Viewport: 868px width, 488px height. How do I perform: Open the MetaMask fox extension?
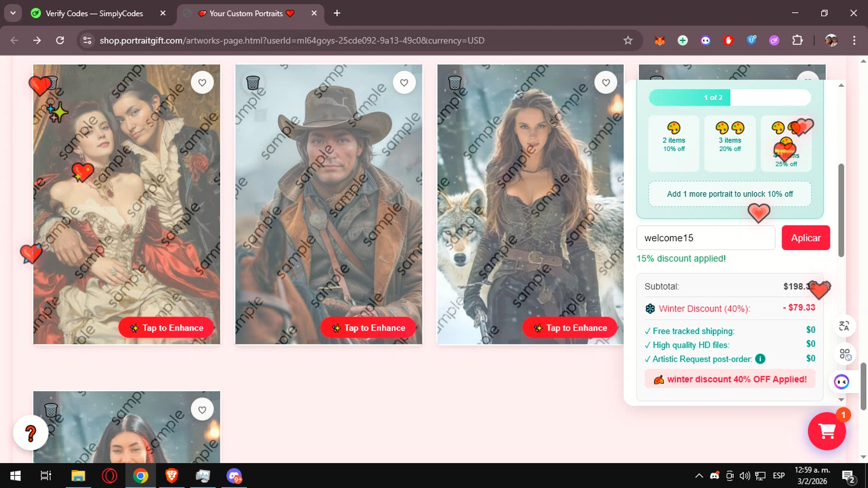[x=660, y=41]
